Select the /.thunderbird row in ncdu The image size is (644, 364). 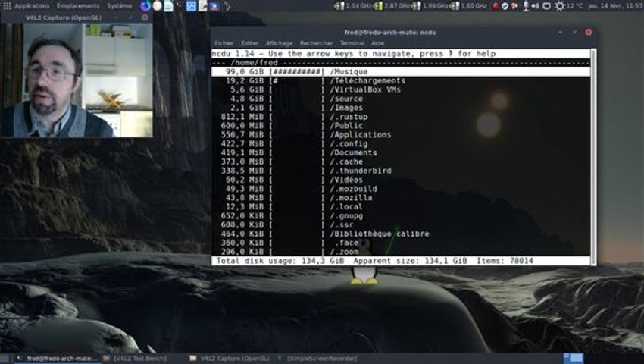(401, 171)
